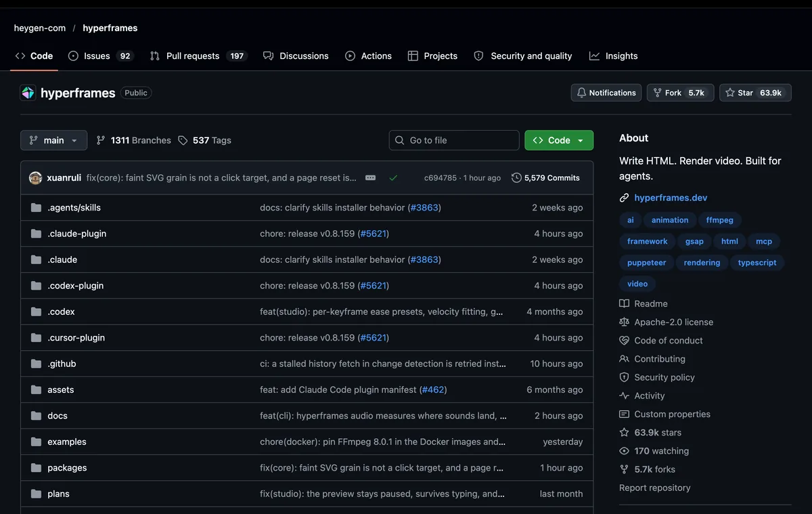The height and width of the screenshot is (514, 812).
Task: Star the hyperframes repository
Action: click(x=755, y=93)
